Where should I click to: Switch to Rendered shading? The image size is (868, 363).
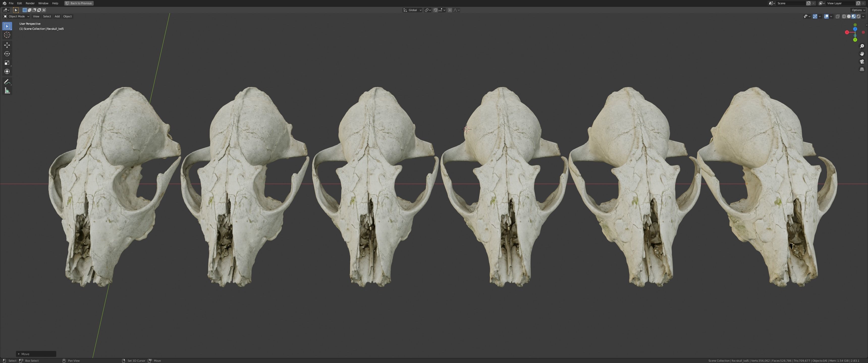pyautogui.click(x=858, y=16)
